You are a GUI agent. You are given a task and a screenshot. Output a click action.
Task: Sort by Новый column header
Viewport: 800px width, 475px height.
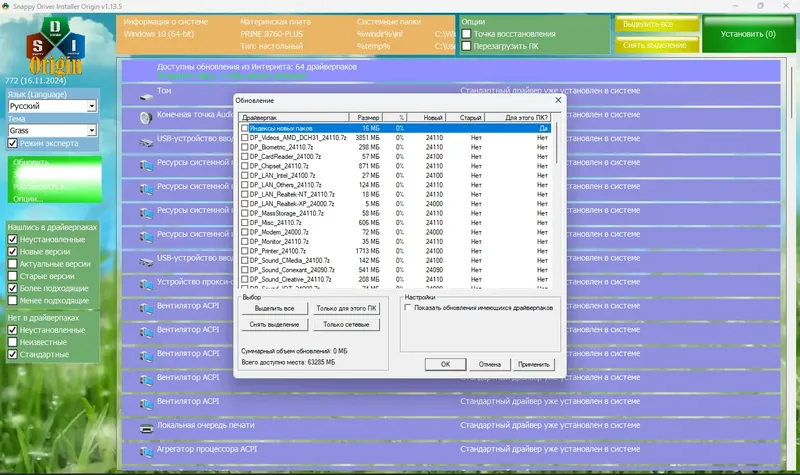click(427, 117)
